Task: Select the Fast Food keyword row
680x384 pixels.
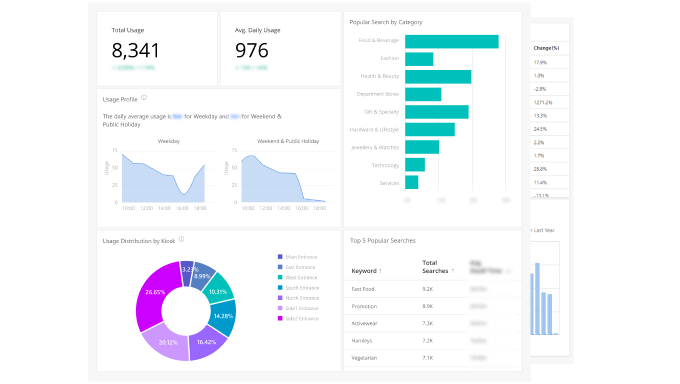Action: coord(432,289)
